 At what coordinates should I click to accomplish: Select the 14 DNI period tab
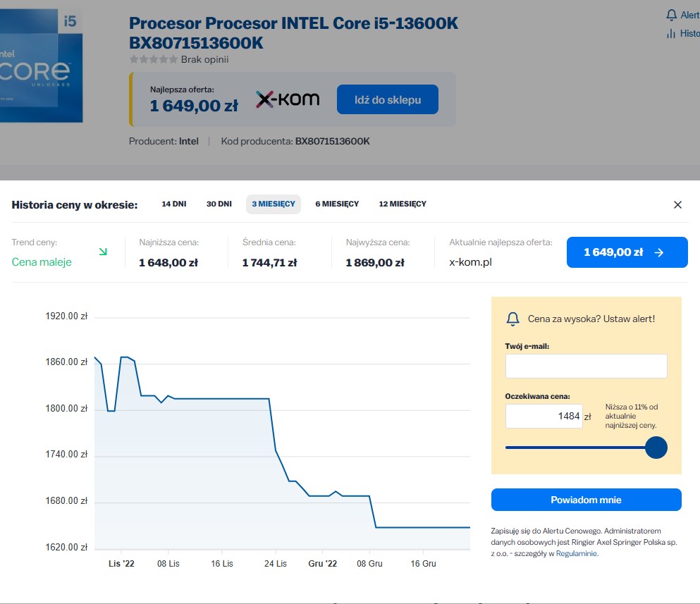[x=174, y=204]
